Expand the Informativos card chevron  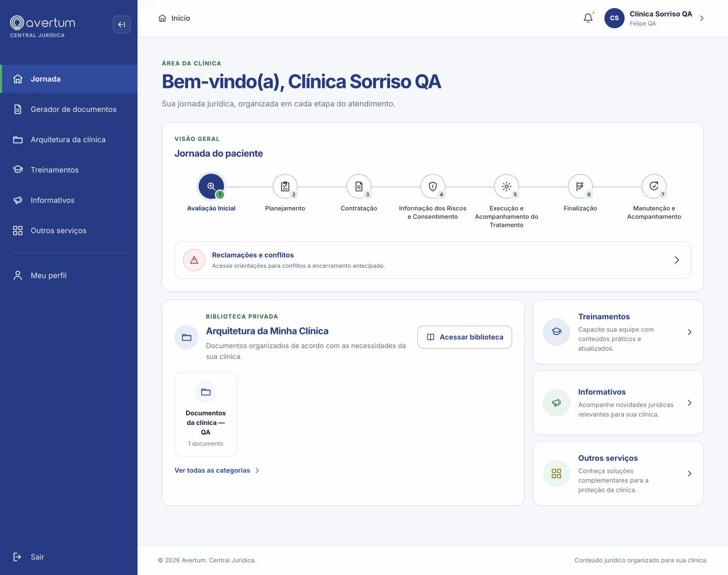690,403
